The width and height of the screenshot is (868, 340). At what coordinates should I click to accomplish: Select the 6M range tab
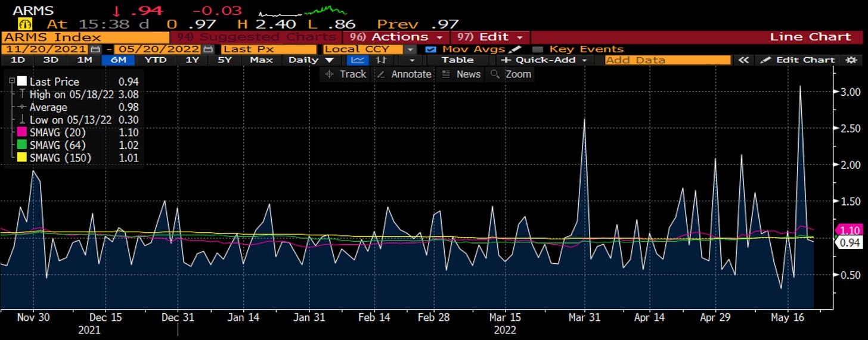118,60
